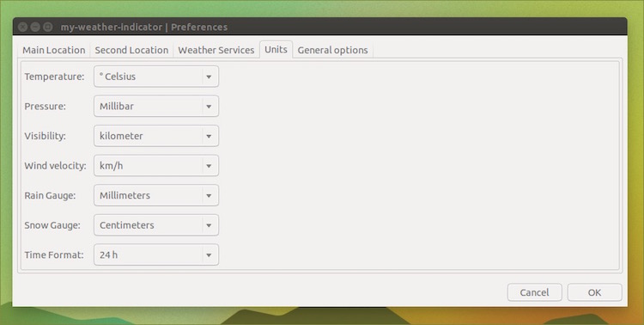Click the Cancel button

pyautogui.click(x=534, y=292)
